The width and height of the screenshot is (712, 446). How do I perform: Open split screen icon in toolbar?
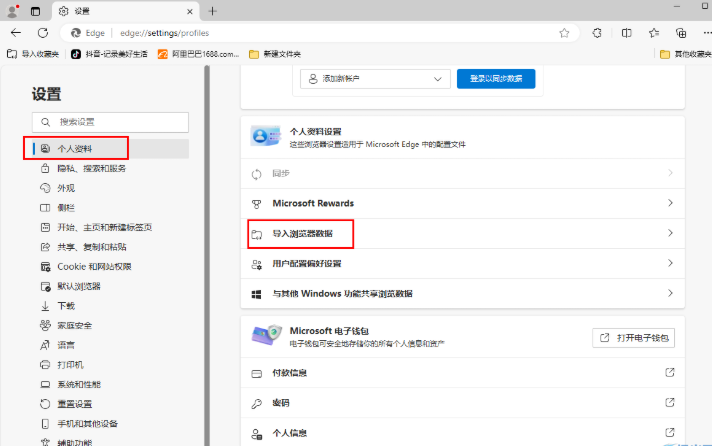[626, 33]
